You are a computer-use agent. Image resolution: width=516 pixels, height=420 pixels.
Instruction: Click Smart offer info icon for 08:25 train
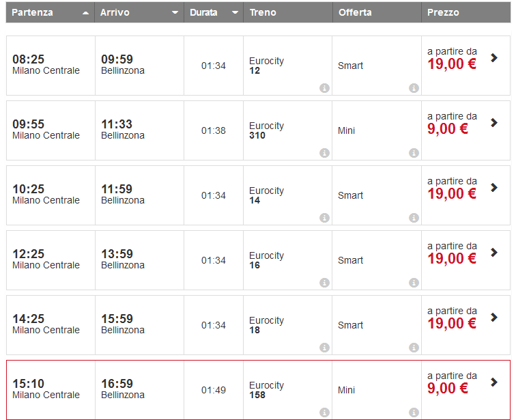(x=414, y=88)
